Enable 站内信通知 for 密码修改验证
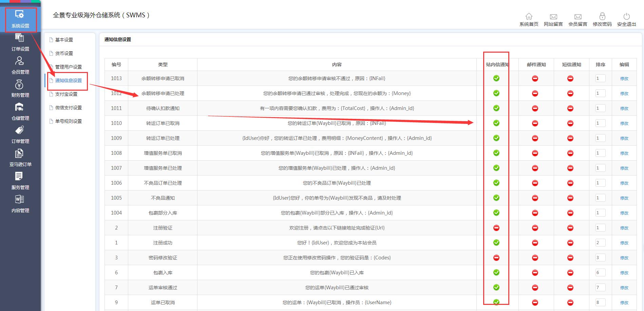Viewport: 644px width, 311px height. click(x=496, y=257)
